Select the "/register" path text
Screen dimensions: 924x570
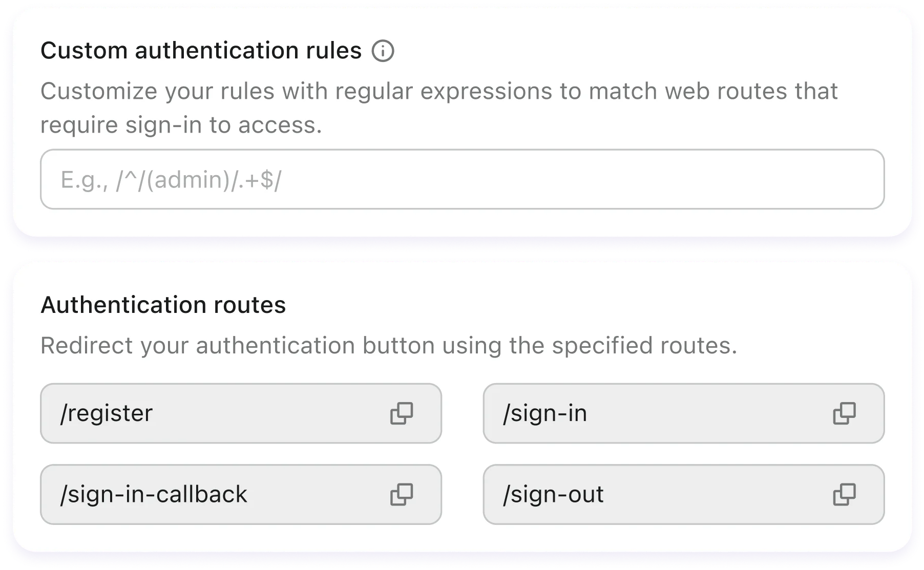pos(107,413)
